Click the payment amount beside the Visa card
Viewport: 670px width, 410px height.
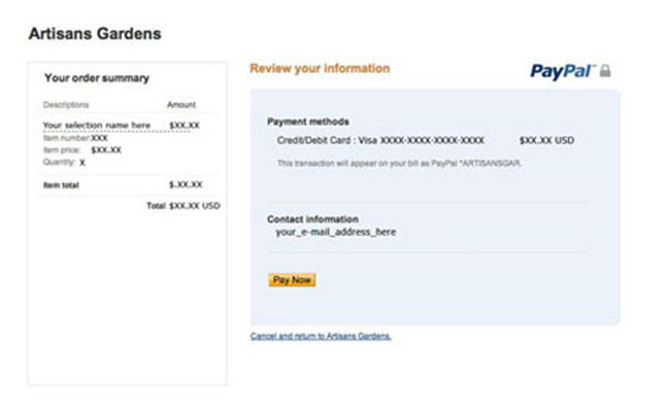[x=547, y=141]
